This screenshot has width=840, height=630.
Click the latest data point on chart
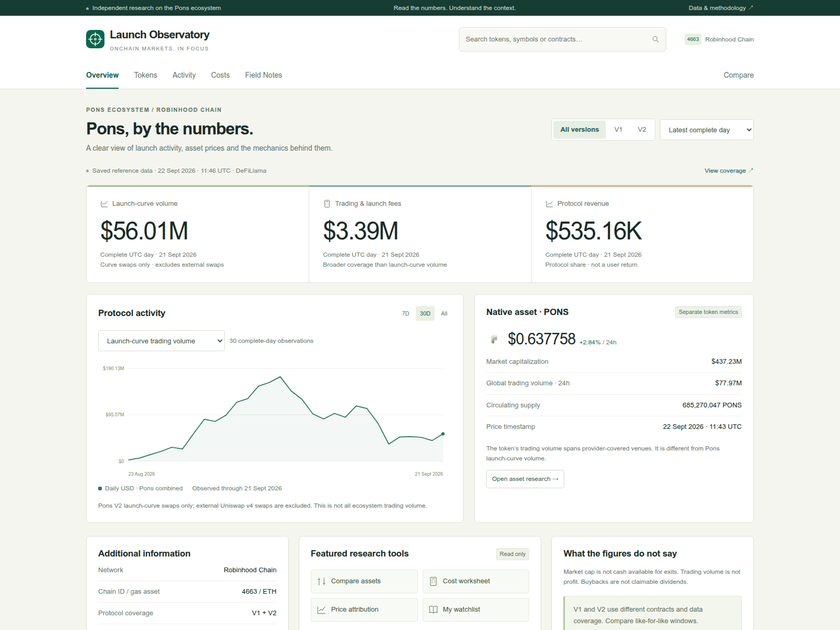443,434
